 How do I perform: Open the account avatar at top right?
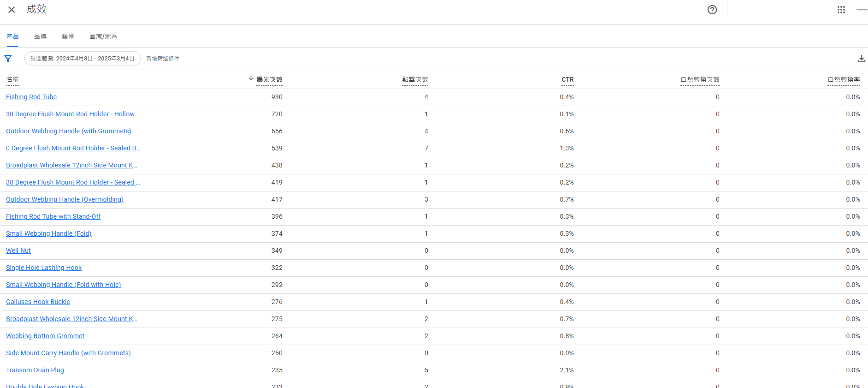pos(862,10)
